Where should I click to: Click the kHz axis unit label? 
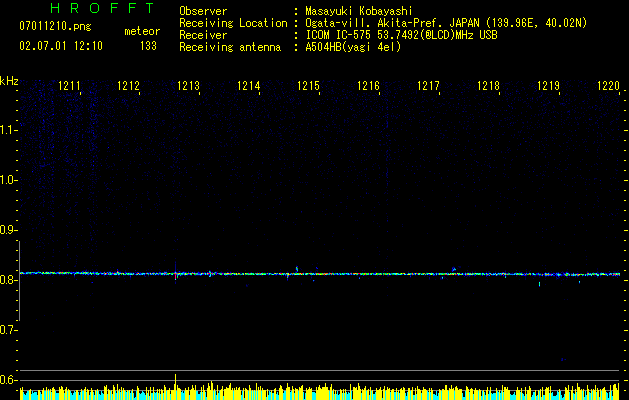coord(9,81)
